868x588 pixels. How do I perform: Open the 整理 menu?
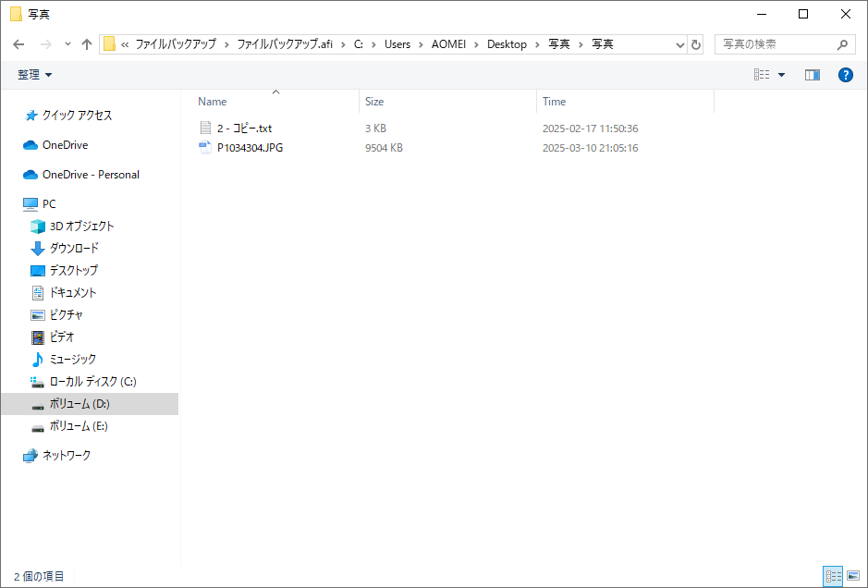(34, 75)
